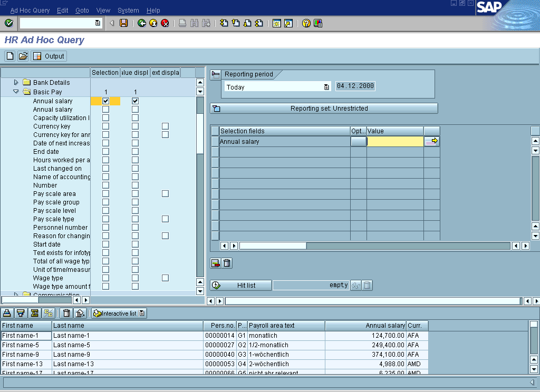Screen dimensions: 540x392
Task: Click the Output button
Action: point(49,56)
